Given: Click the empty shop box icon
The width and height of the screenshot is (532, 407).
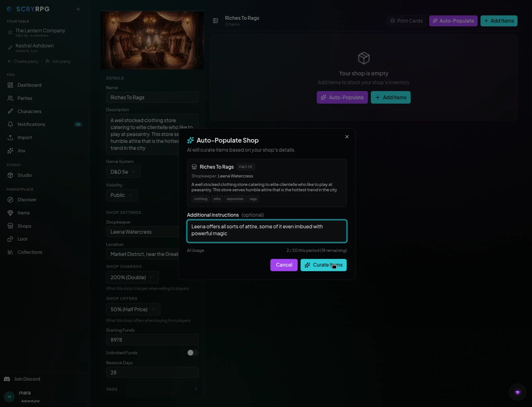Looking at the screenshot, I should pos(364,58).
